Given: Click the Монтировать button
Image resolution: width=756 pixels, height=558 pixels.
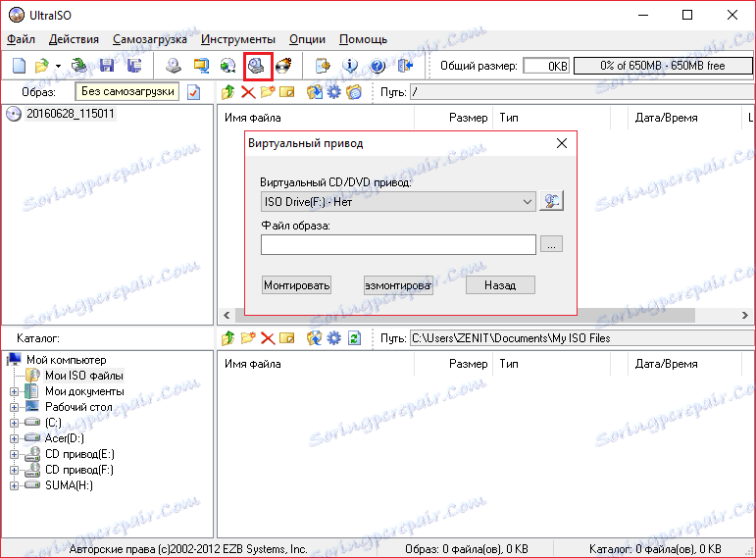Looking at the screenshot, I should [296, 285].
